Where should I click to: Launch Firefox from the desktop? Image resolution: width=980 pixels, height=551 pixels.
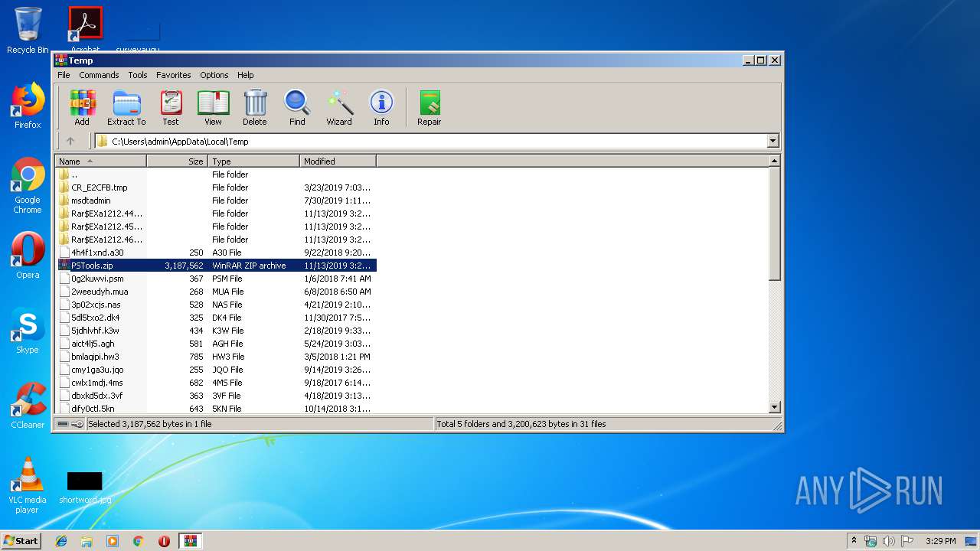click(28, 106)
